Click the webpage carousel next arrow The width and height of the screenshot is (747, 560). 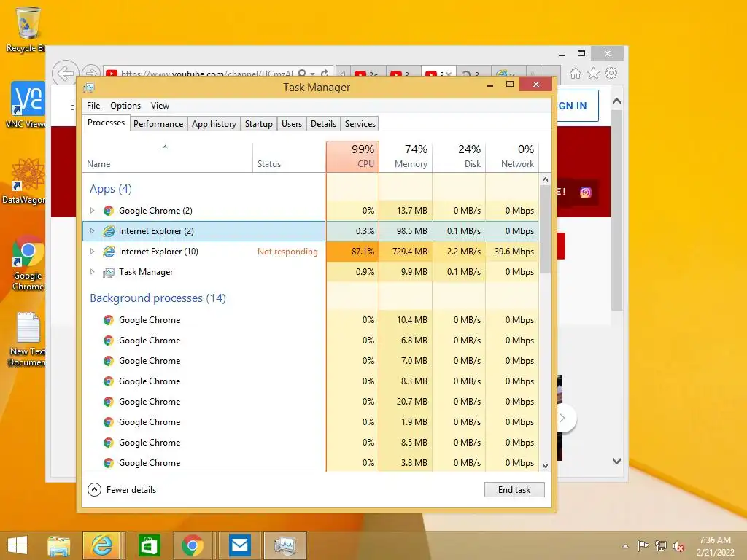[x=563, y=418]
